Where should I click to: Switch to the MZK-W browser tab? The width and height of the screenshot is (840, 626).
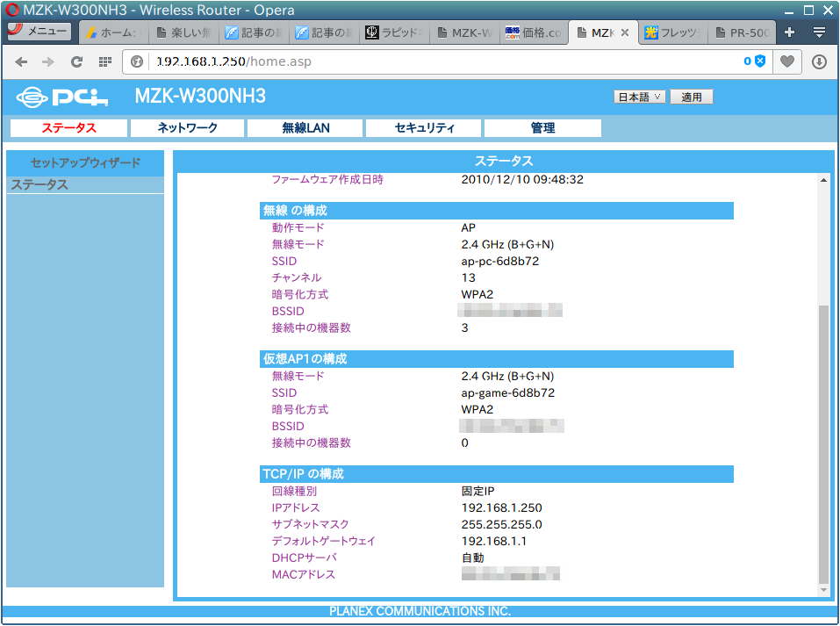coord(464,32)
